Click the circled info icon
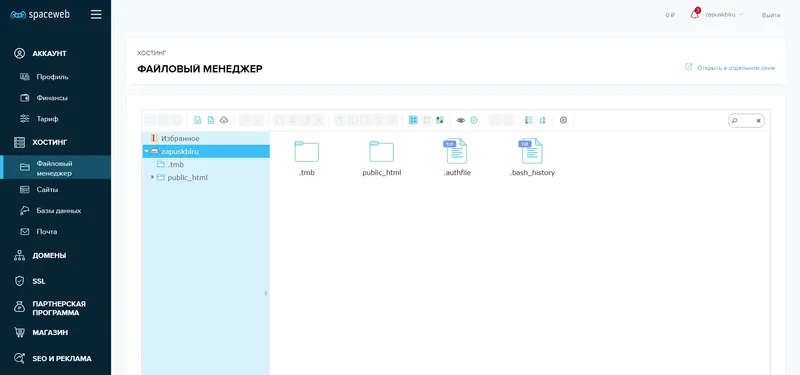Image resolution: width=800 pixels, height=375 pixels. [474, 120]
